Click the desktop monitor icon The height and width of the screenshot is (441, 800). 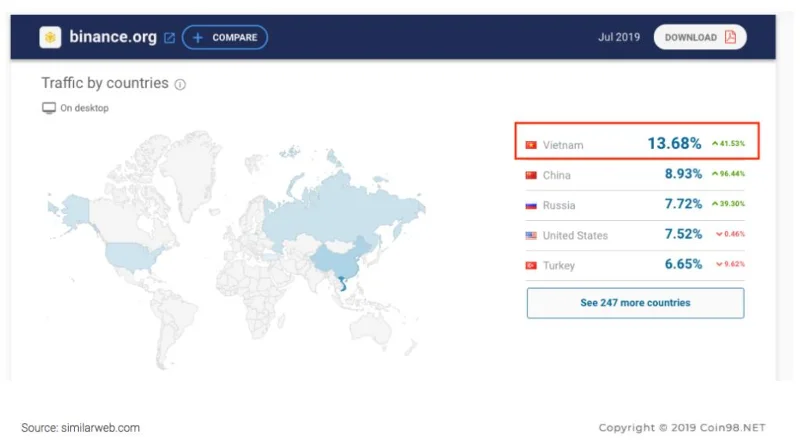[x=49, y=108]
